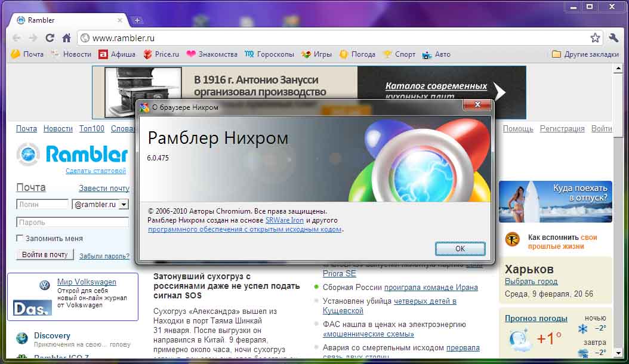Screen dimensions: 629x364
Task: Open the wrench settings menu
Action: point(613,38)
